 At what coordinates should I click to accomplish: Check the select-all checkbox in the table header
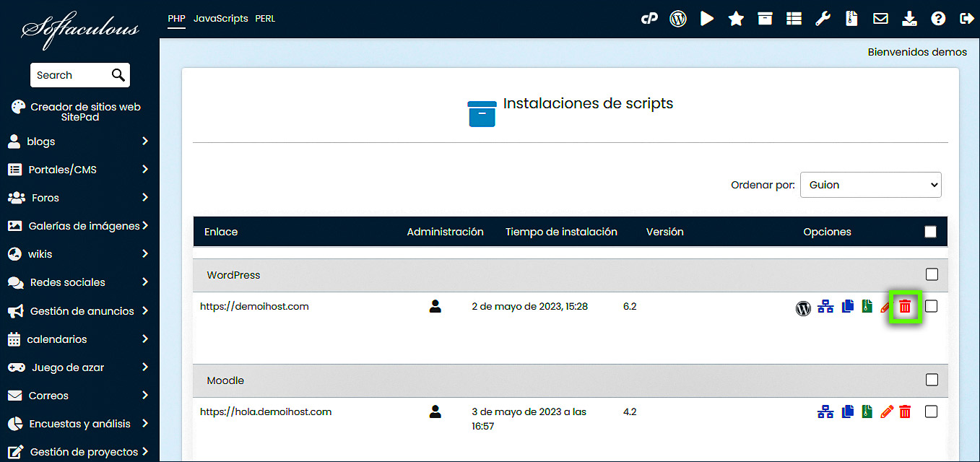pyautogui.click(x=930, y=231)
